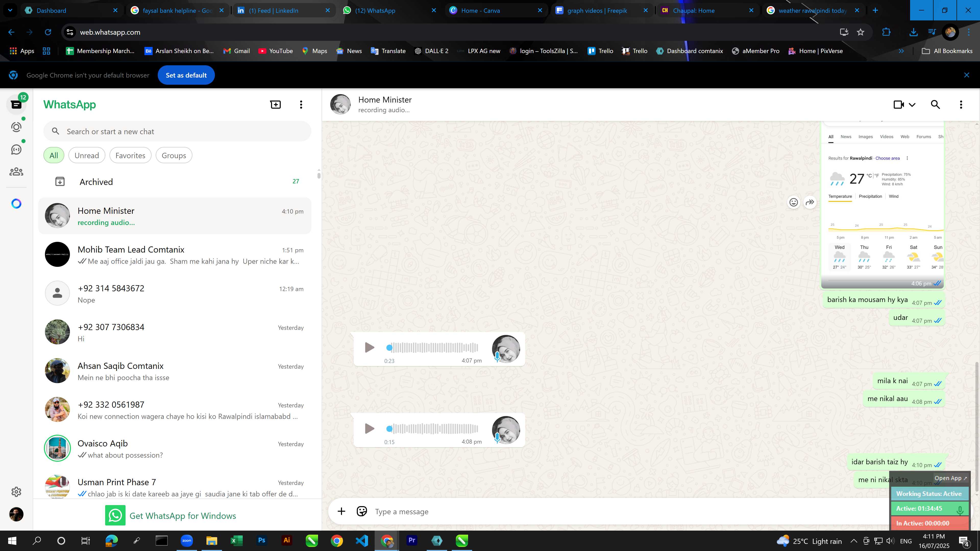The image size is (980, 551).
Task: Expand the call options chevron
Action: coord(912,105)
